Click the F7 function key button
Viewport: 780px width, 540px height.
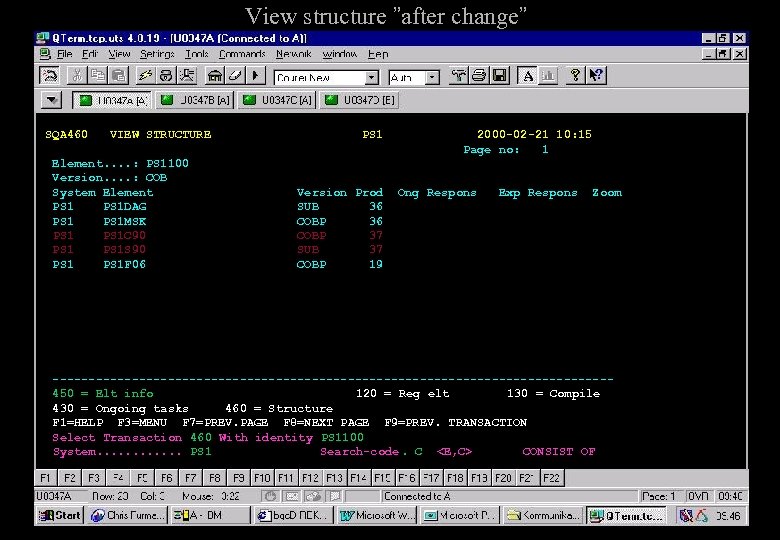pyautogui.click(x=191, y=478)
